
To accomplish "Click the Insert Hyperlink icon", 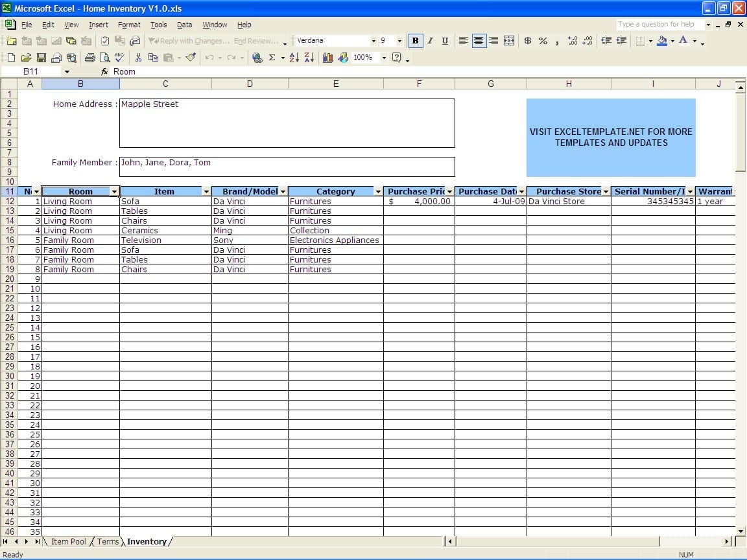I will [x=257, y=58].
